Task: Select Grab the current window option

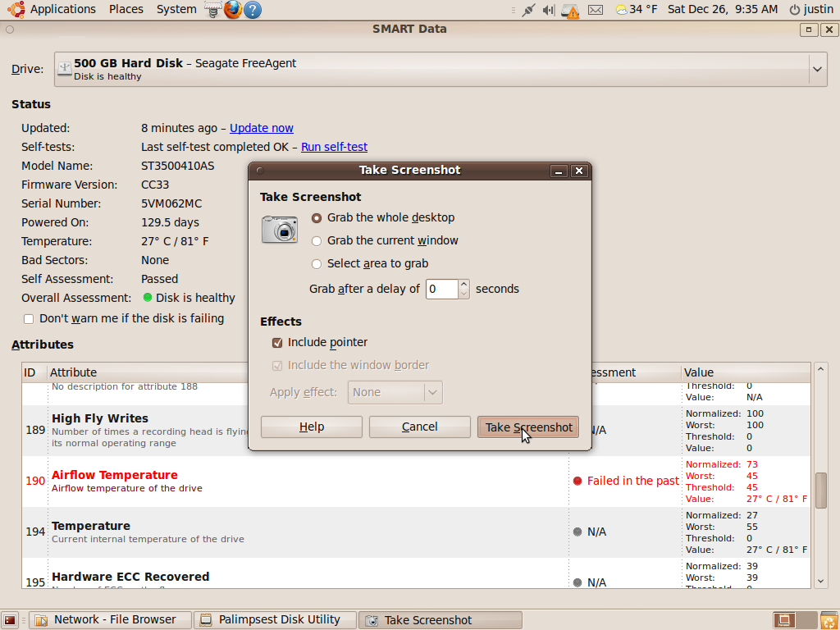Action: tap(317, 241)
